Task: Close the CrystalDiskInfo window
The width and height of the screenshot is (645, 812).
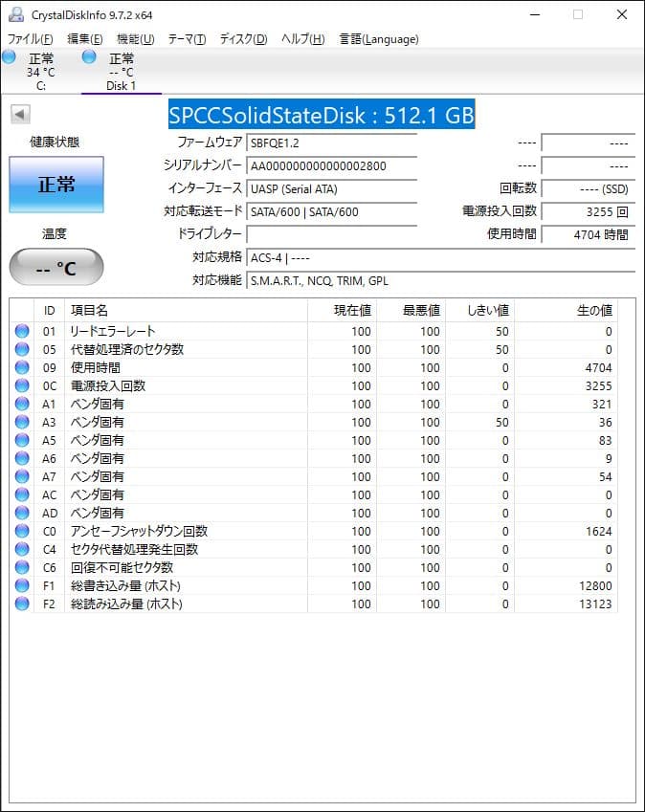Action: tap(622, 14)
